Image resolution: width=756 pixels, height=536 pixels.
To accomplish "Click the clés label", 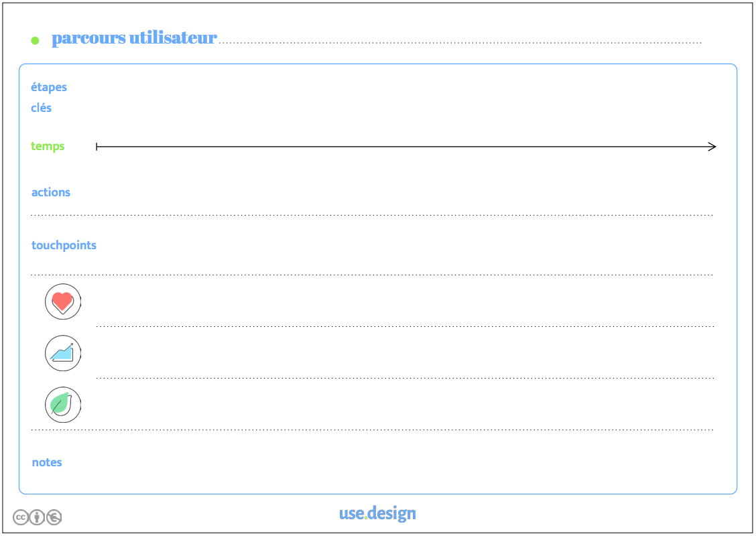I will (x=41, y=107).
